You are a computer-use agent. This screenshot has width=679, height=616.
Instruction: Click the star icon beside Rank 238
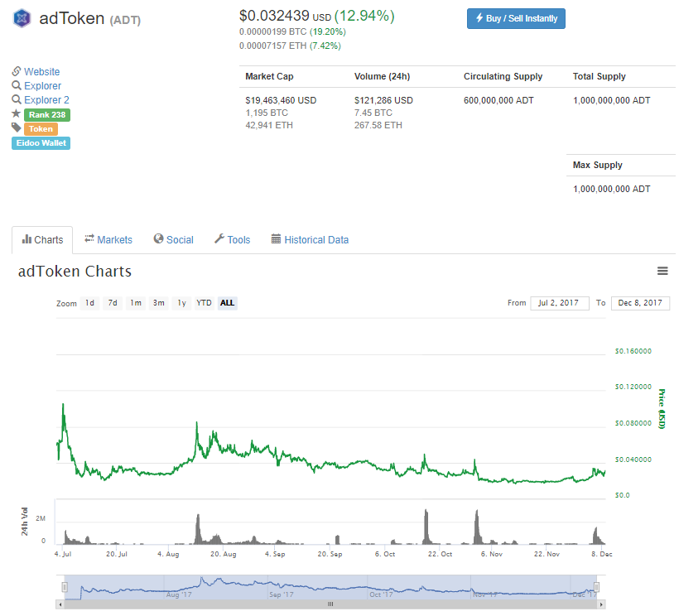16,114
